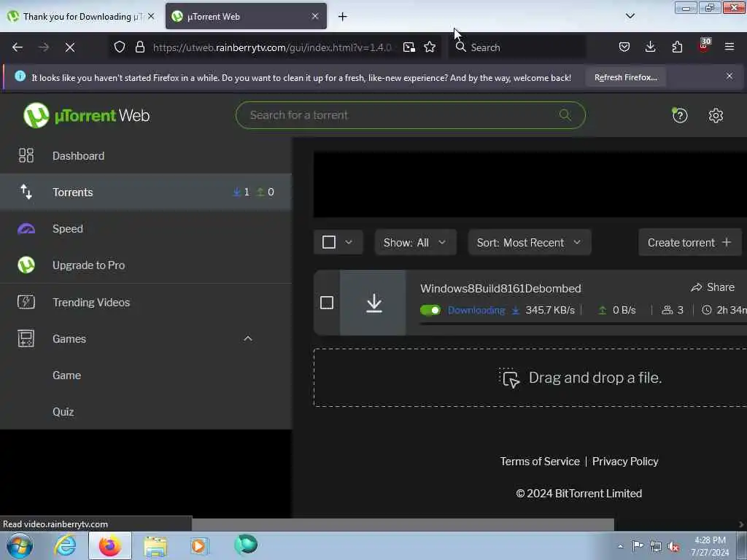Toggle the green Downloading switch off

[430, 310]
